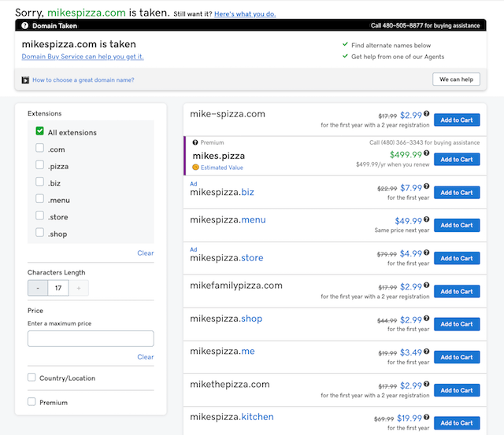Click help icon beside mikespizza.kitchen price
The height and width of the screenshot is (435, 504).
click(427, 418)
